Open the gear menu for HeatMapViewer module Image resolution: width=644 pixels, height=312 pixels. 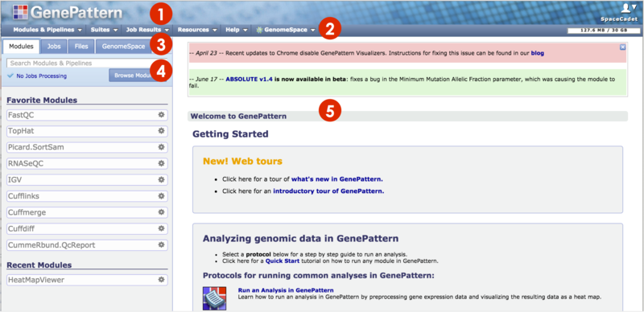162,280
